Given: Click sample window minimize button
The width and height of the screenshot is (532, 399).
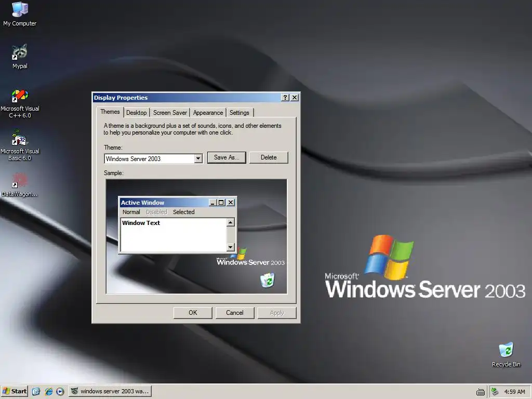Looking at the screenshot, I should 212,203.
